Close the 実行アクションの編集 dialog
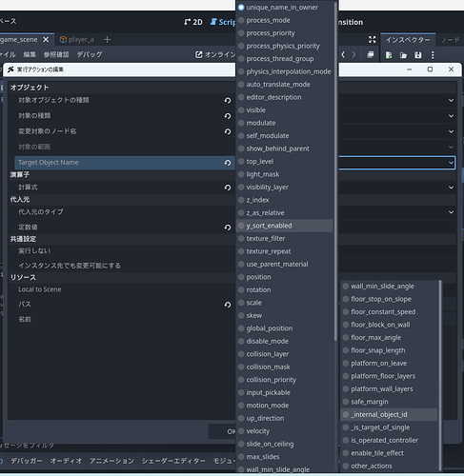The image size is (464, 476). tap(451, 69)
